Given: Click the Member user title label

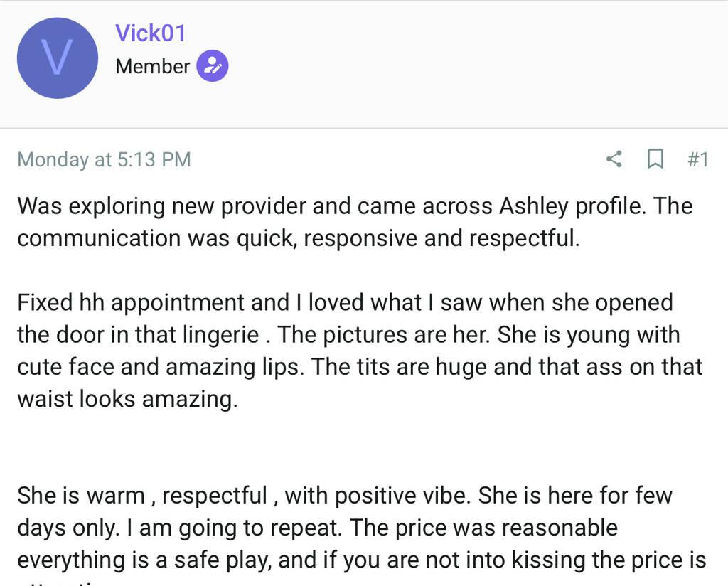Looking at the screenshot, I should tap(152, 66).
